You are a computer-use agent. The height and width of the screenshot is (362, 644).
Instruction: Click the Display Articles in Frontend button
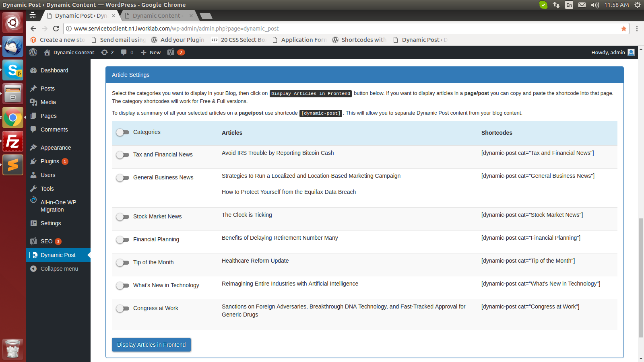(151, 345)
